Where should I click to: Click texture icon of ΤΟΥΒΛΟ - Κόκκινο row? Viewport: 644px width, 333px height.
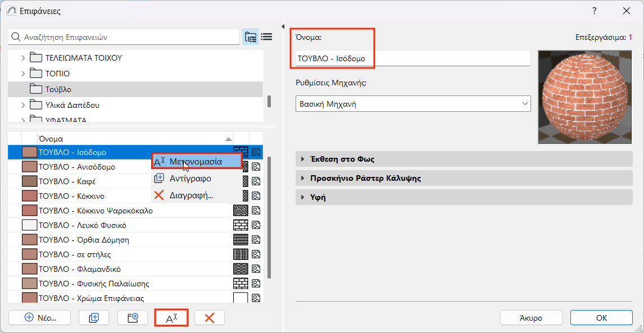256,195
